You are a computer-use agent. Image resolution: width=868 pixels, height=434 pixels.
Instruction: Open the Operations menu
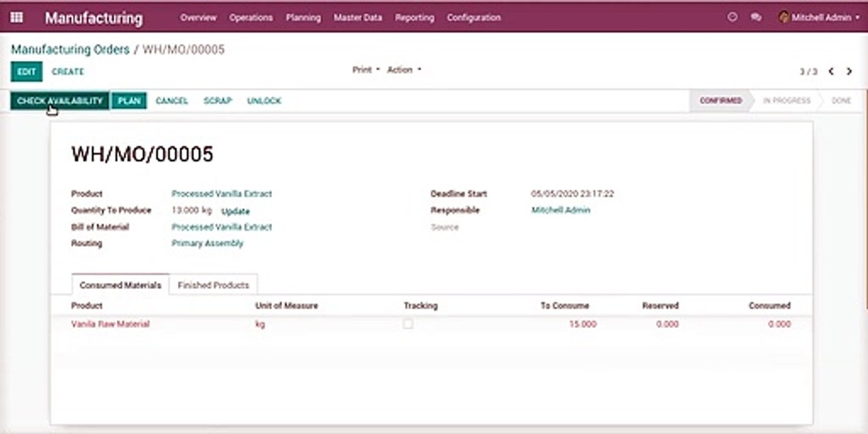(x=251, y=17)
